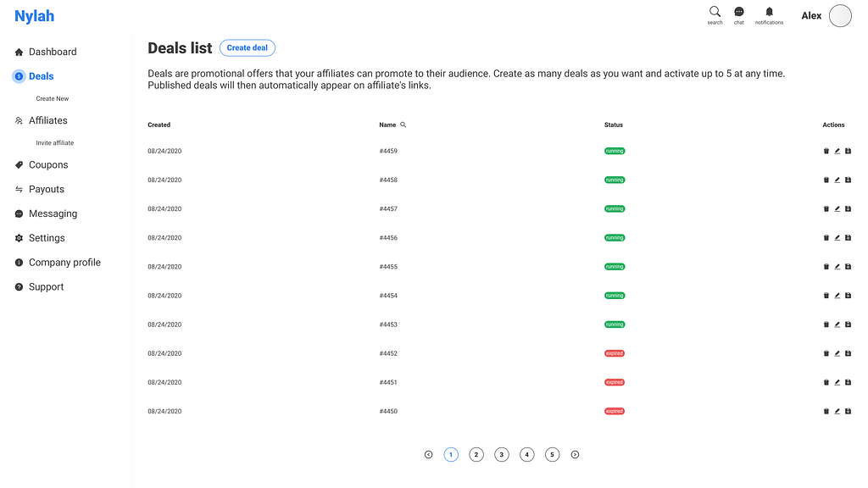This screenshot has height=488, width=868.
Task: Navigate to Coupons in the sidebar
Action: click(47, 165)
